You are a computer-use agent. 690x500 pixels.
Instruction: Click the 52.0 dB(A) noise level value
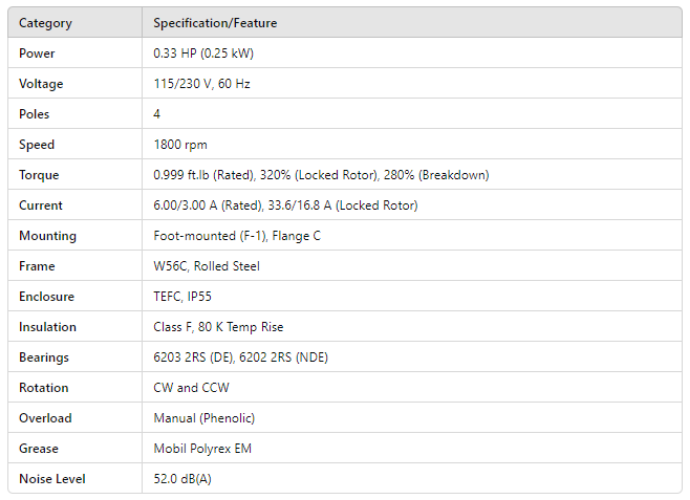click(x=182, y=479)
